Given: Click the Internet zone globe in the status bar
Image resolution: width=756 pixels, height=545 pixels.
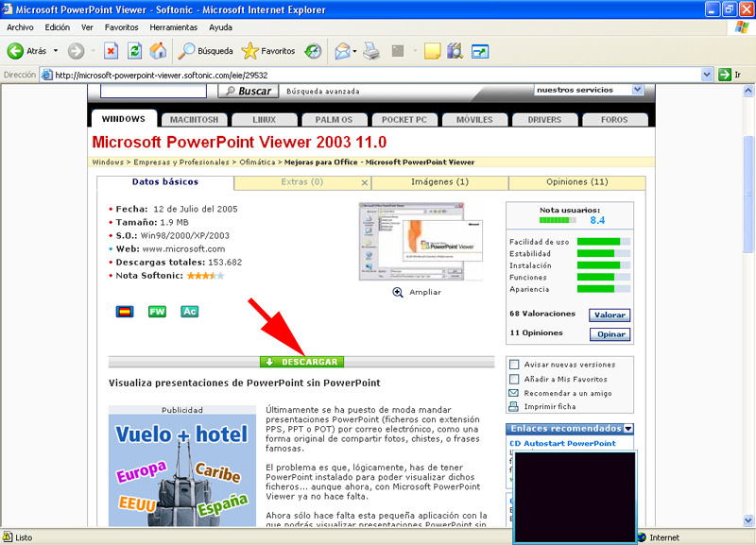Looking at the screenshot, I should (x=642, y=537).
